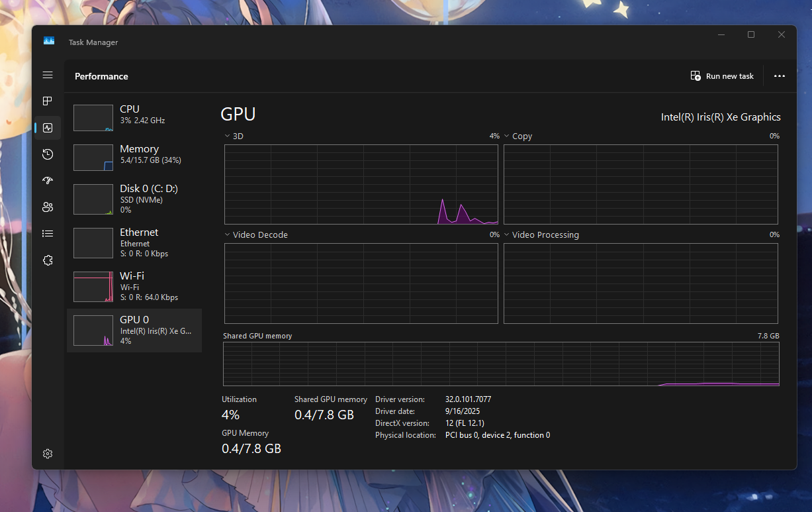Click the Ethernet mini graph thumbnail

(x=93, y=243)
